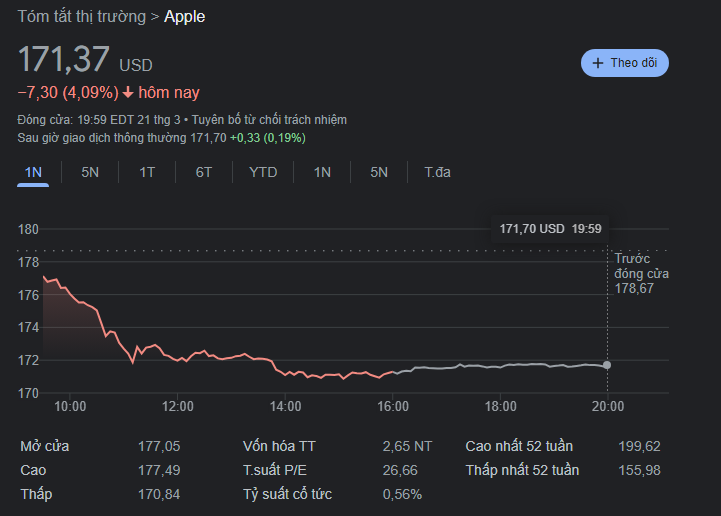Click the 180 price axis label

pyautogui.click(x=28, y=229)
